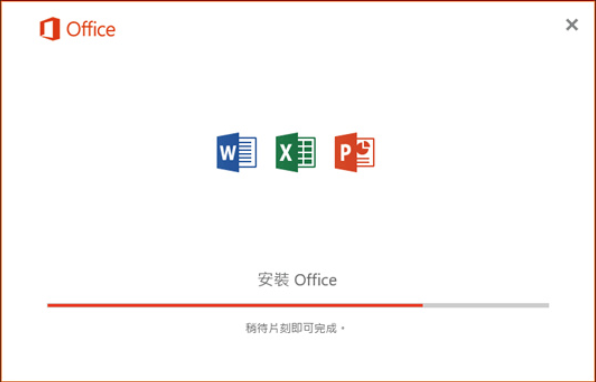
Task: Click the right end of the progress bar
Action: 548,305
